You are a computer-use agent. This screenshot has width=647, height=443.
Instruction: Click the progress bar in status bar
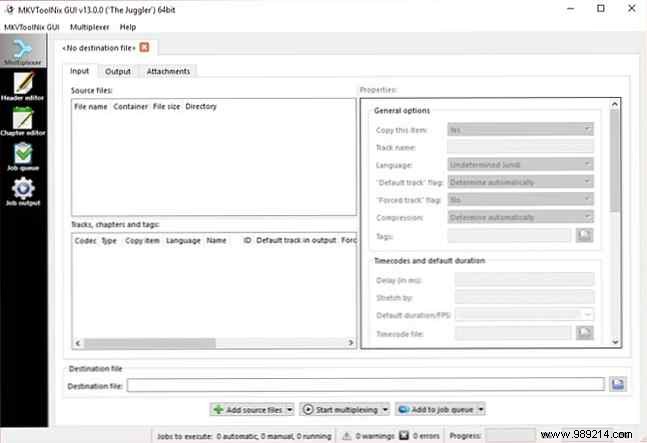tap(510, 436)
